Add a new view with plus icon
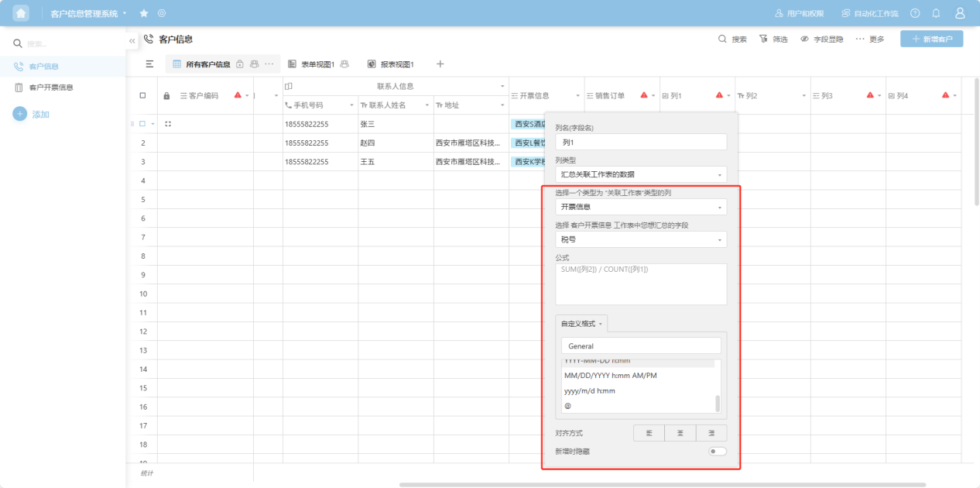Viewport: 980px width, 488px height. (440, 64)
